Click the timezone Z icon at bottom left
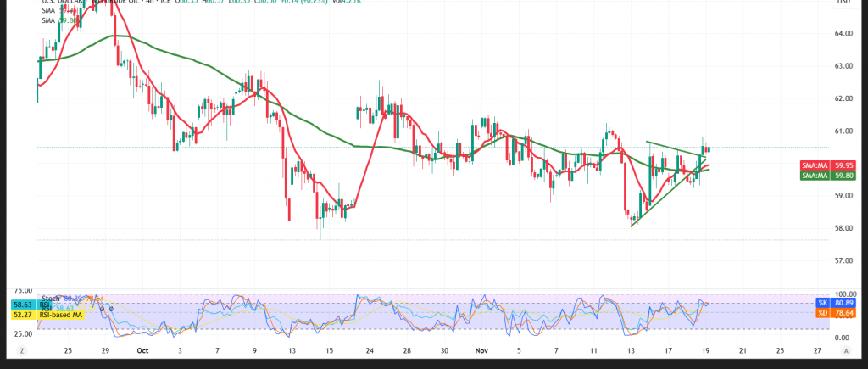 21,349
